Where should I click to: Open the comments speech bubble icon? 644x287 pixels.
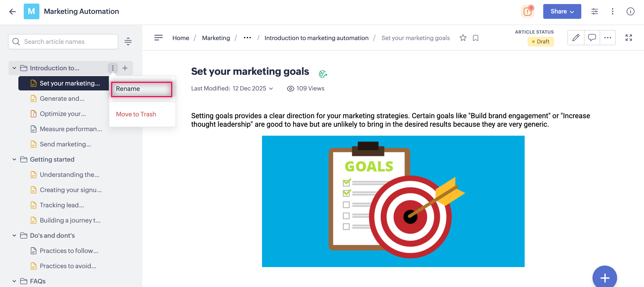[x=592, y=38]
